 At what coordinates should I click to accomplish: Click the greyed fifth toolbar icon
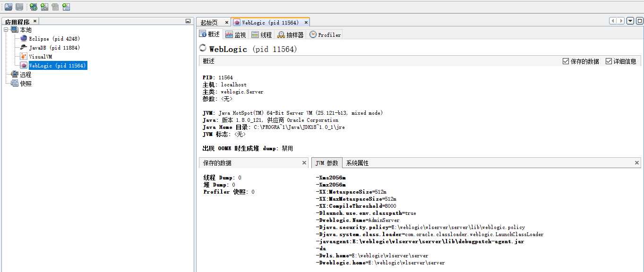coord(55,7)
